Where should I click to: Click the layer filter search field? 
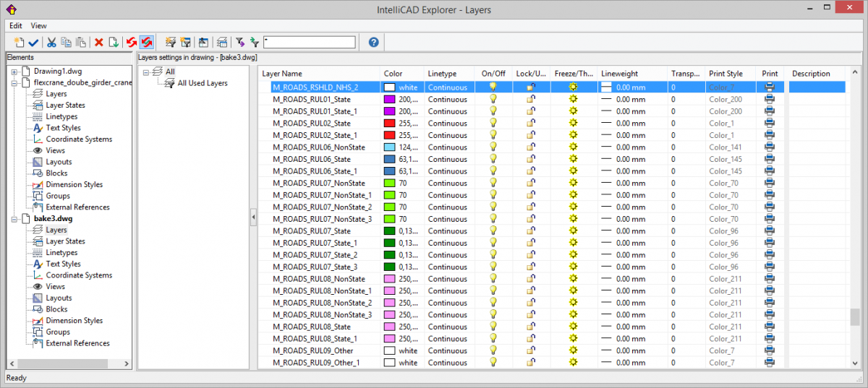[310, 43]
